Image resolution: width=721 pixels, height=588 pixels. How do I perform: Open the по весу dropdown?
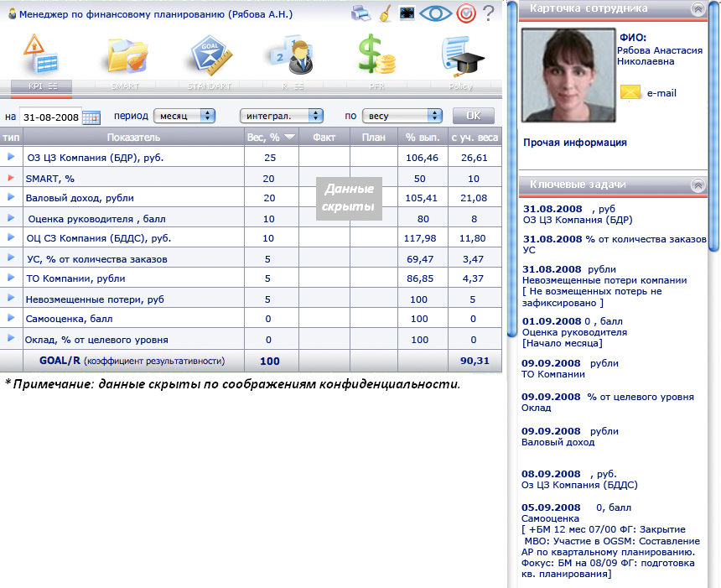(402, 116)
